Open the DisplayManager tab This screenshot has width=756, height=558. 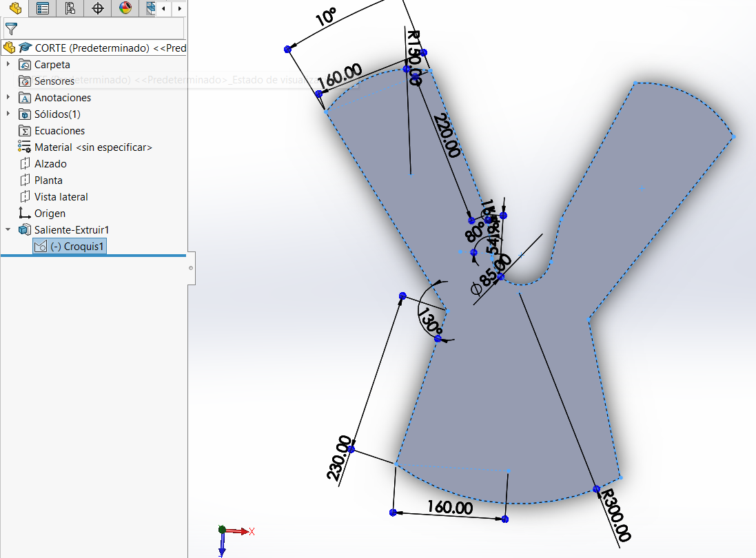pos(125,8)
